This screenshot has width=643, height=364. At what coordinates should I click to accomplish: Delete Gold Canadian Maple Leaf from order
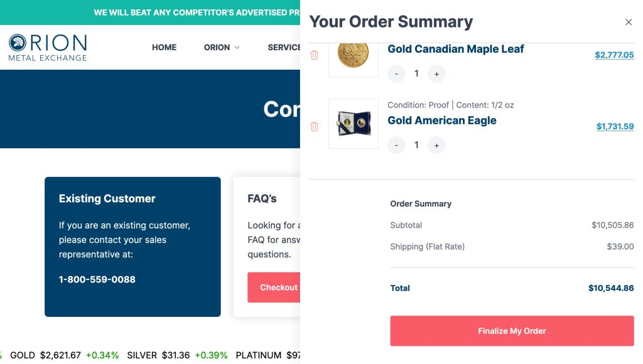315,55
